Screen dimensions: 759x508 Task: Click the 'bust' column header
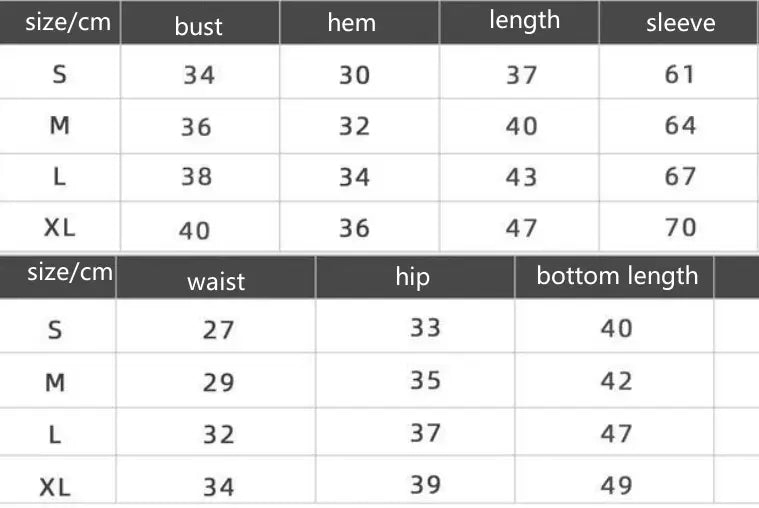pos(199,26)
